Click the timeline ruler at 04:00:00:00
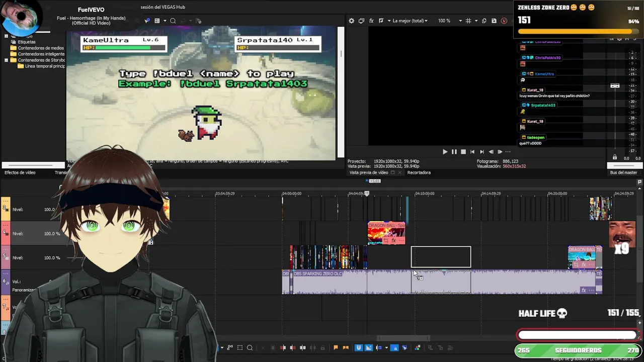The image size is (644, 362). coord(291,194)
